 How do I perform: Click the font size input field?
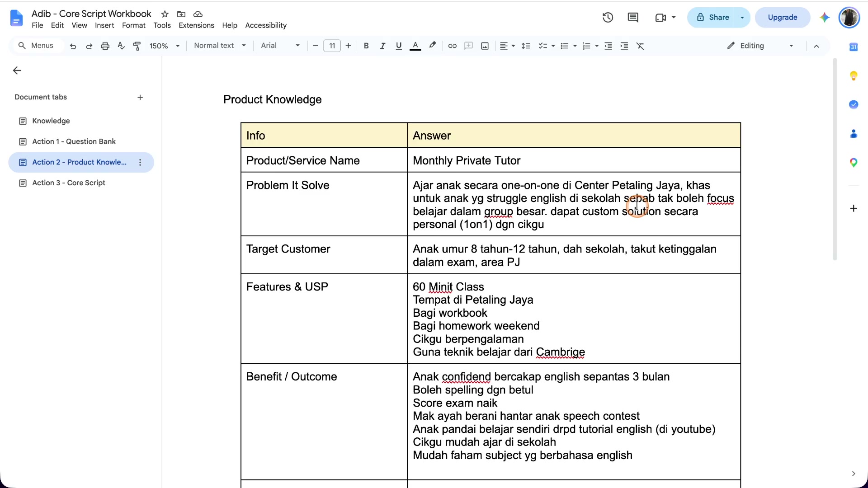tap(332, 46)
